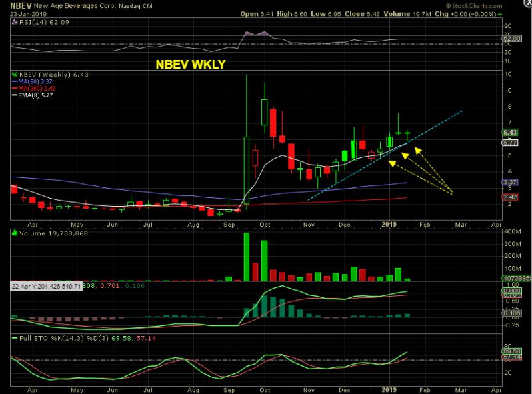The image size is (532, 394).
Task: Click the 400M label on the volume axis
Action: coord(513,231)
